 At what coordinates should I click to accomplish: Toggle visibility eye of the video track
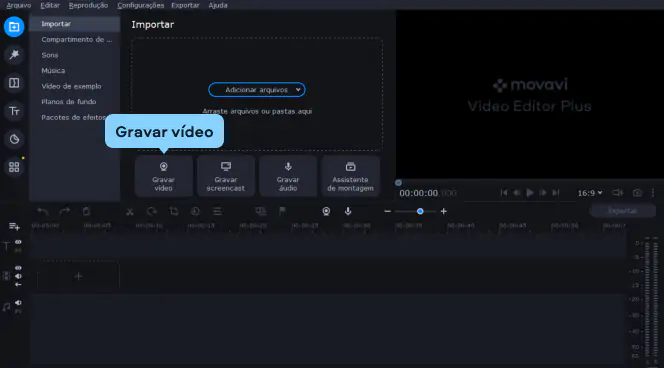[18, 268]
